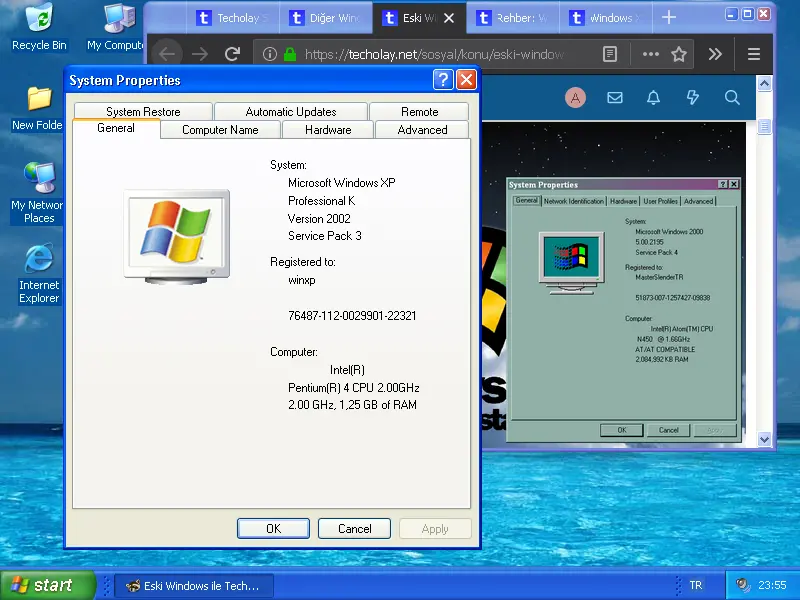The height and width of the screenshot is (600, 800).
Task: Click the lightning bolt icon on Techolay
Action: click(x=692, y=97)
